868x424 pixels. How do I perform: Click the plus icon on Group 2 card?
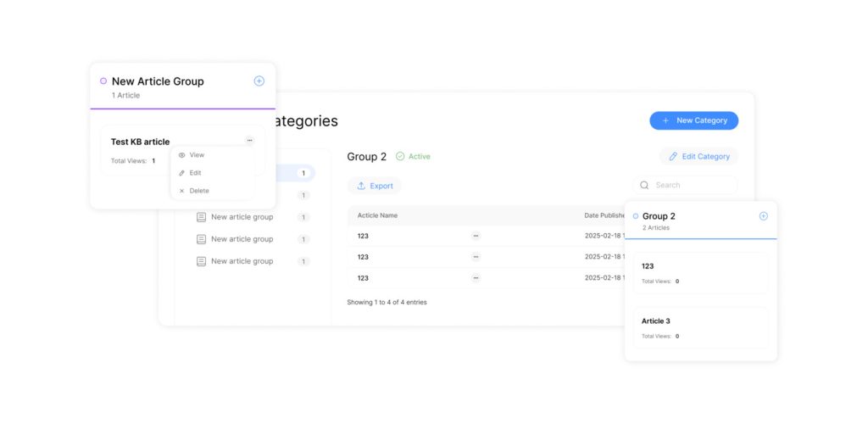coord(763,216)
